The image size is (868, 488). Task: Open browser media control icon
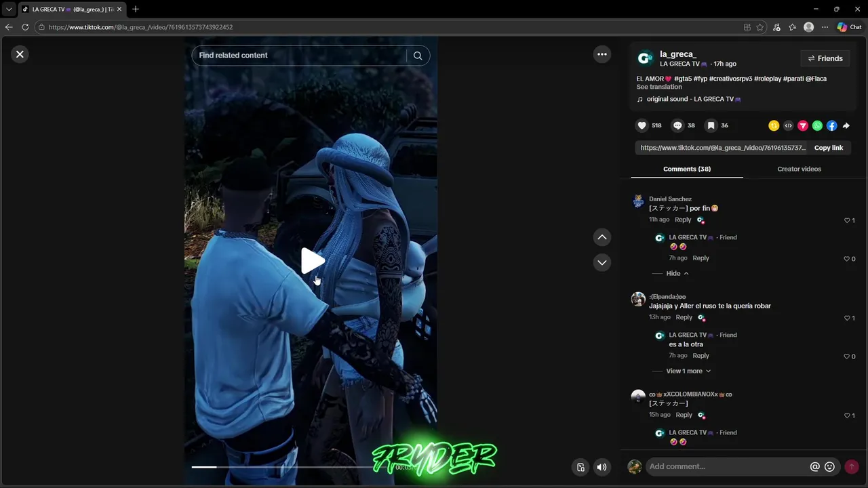click(x=776, y=27)
